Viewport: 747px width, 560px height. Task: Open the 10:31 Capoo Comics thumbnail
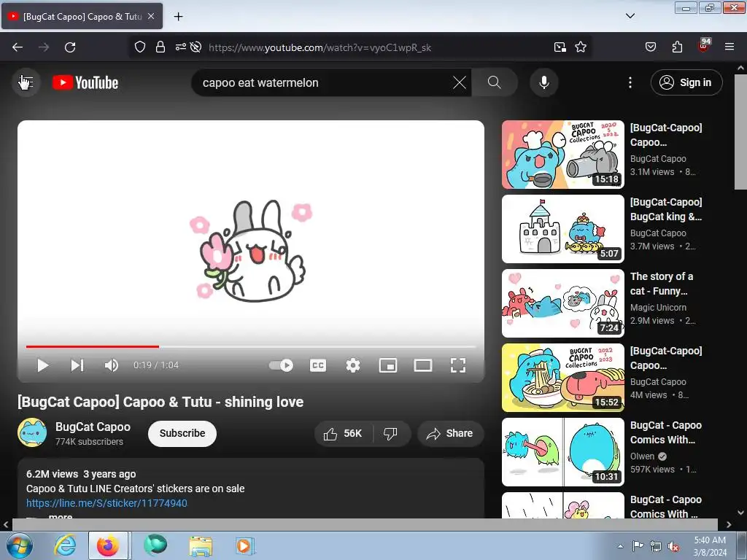(562, 452)
